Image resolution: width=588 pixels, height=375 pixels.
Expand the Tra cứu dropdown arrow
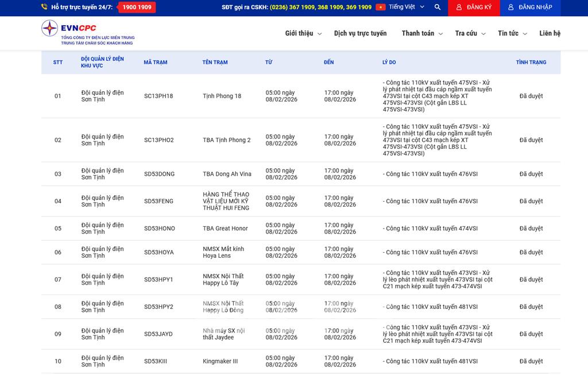(x=483, y=34)
